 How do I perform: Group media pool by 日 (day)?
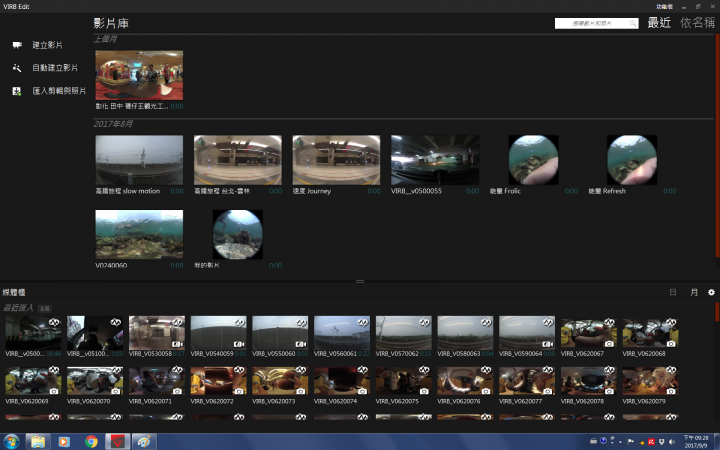click(x=673, y=292)
